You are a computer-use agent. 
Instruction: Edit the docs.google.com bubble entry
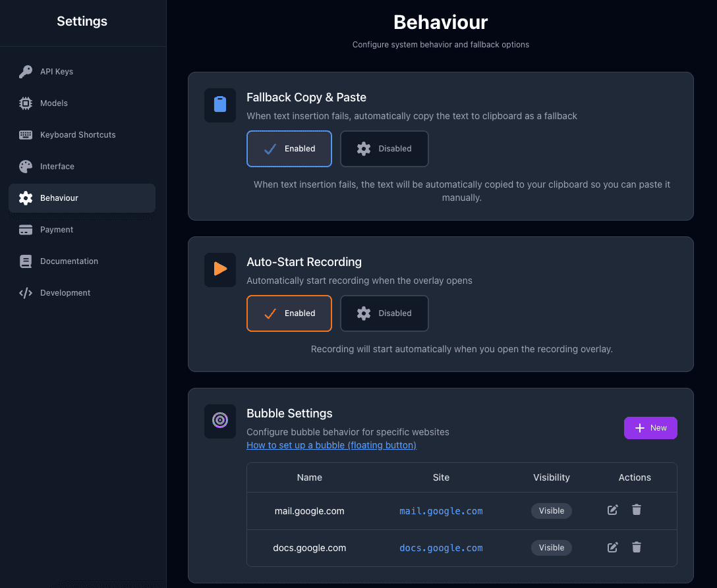[x=612, y=547]
